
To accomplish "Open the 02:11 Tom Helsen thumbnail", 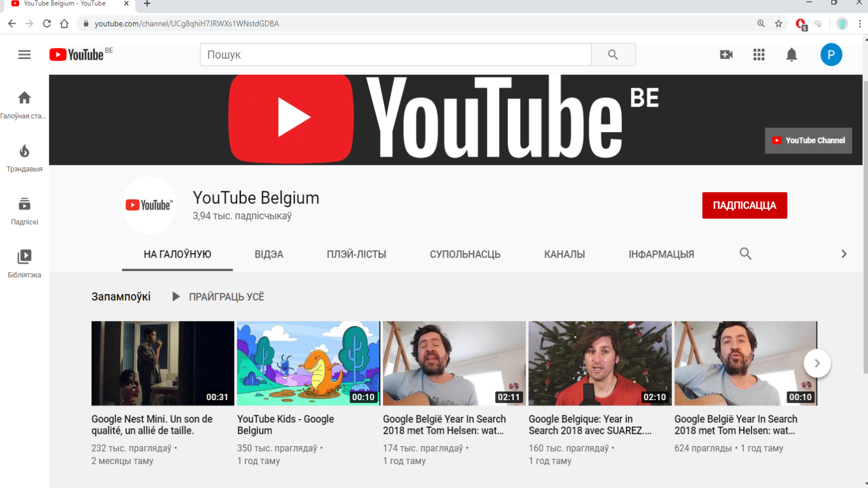I will (x=454, y=363).
